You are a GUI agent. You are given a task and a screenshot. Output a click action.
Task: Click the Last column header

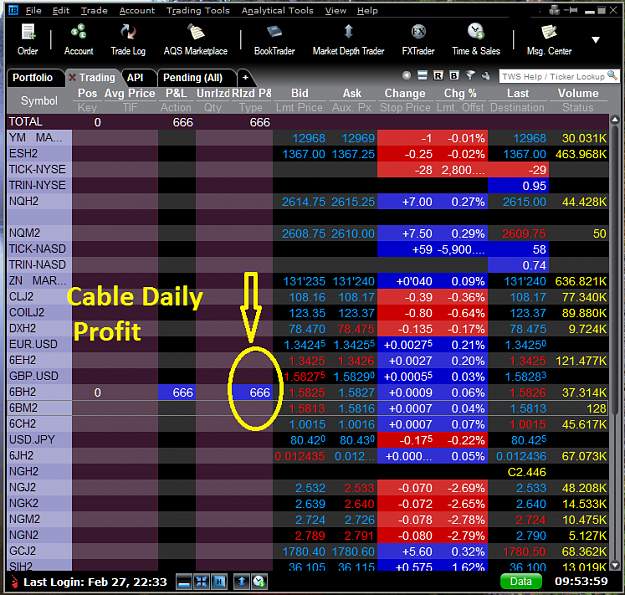518,93
